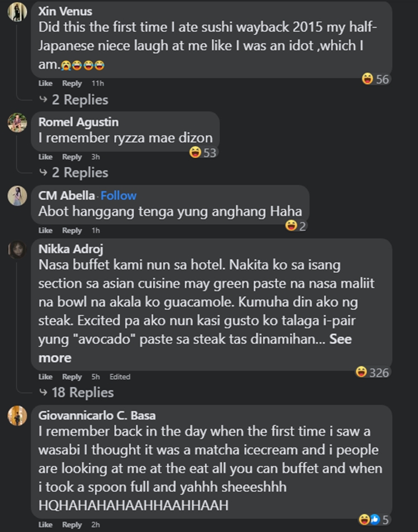The width and height of the screenshot is (418, 532).
Task: Like CM Abella's comment
Action: pos(45,230)
